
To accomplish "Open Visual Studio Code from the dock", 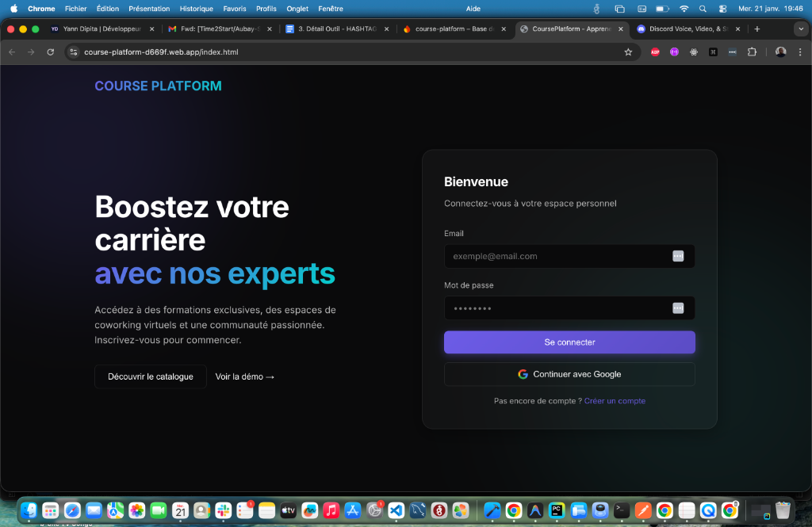I will click(x=396, y=510).
